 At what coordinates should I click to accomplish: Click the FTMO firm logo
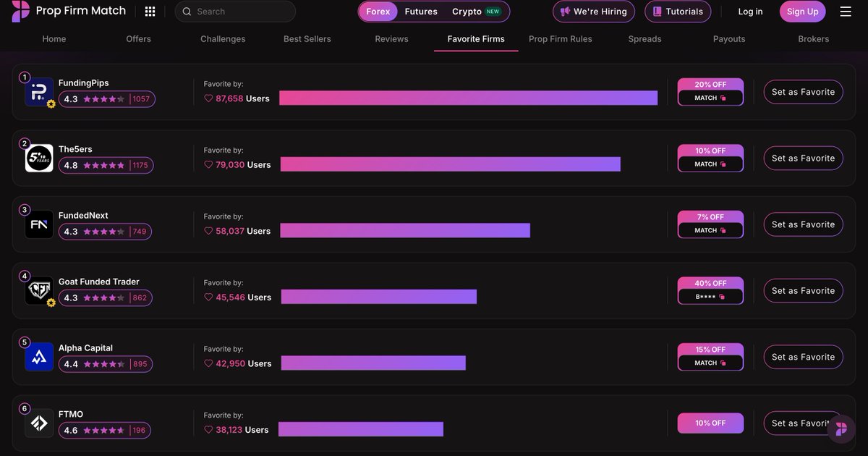[x=39, y=423]
